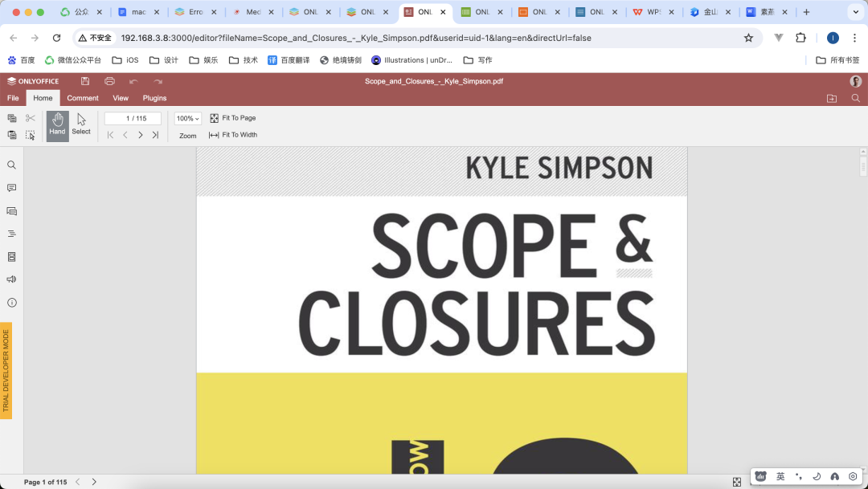This screenshot has width=868, height=489.
Task: Click the fit-page icon in the status bar
Action: click(x=737, y=483)
